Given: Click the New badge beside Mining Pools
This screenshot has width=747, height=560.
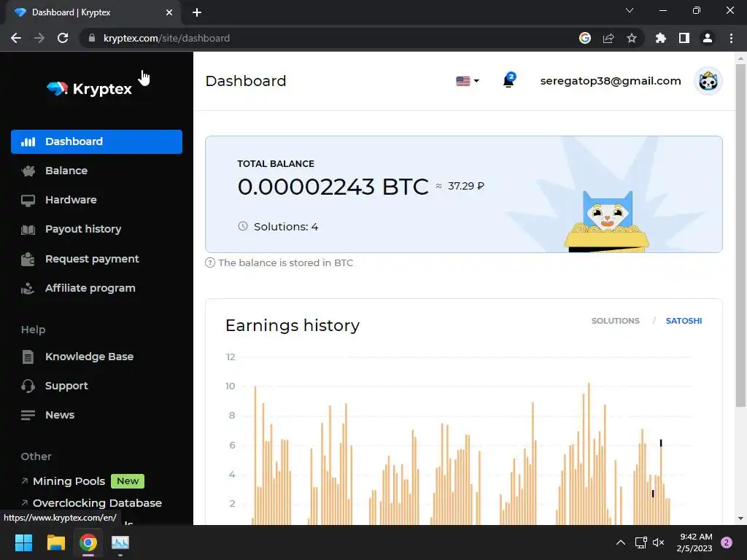Looking at the screenshot, I should pyautogui.click(x=128, y=481).
